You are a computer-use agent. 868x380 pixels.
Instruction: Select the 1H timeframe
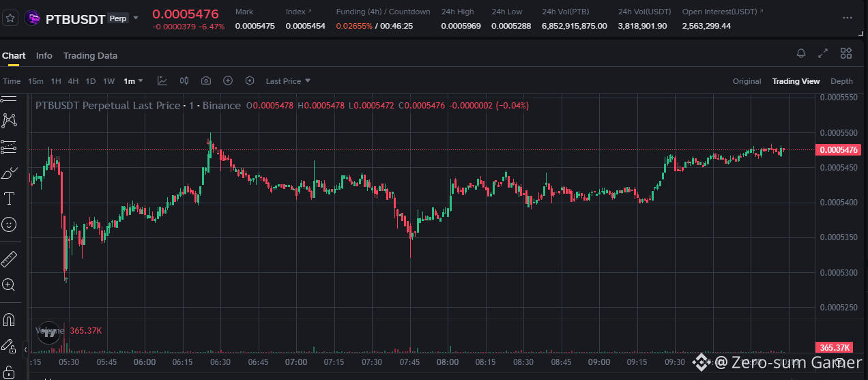pos(56,81)
